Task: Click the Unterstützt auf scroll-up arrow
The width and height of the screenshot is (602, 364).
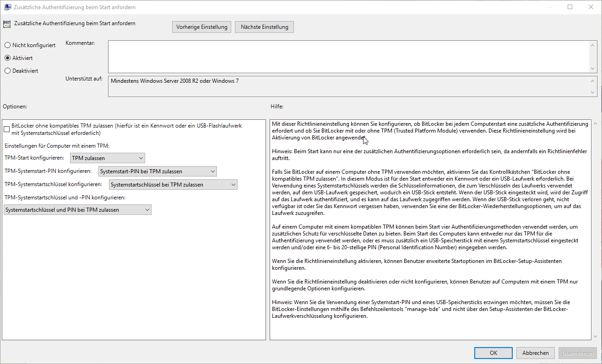Action: coord(593,80)
